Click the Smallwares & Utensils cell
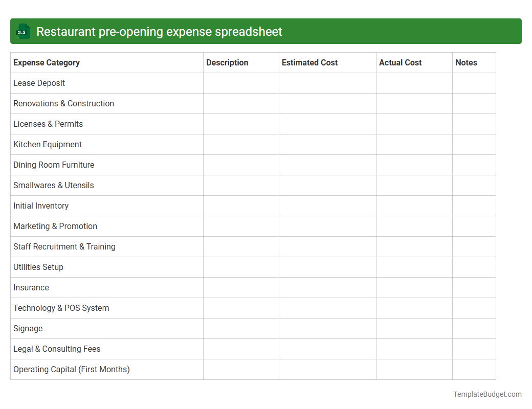Image resolution: width=532 pixels, height=409 pixels. click(53, 185)
